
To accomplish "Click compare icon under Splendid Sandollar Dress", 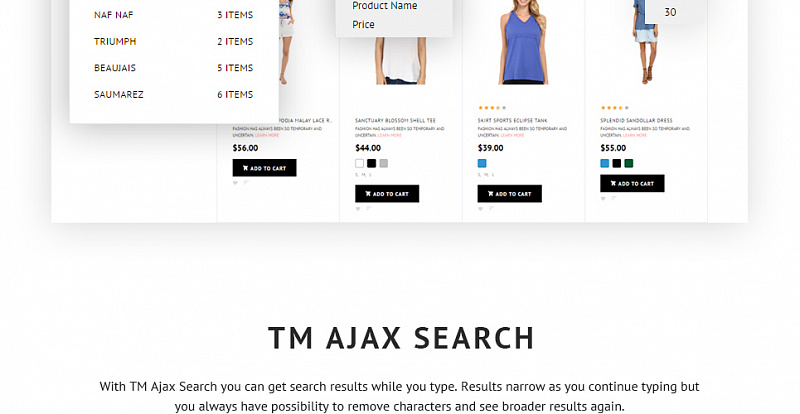I will coord(613,198).
